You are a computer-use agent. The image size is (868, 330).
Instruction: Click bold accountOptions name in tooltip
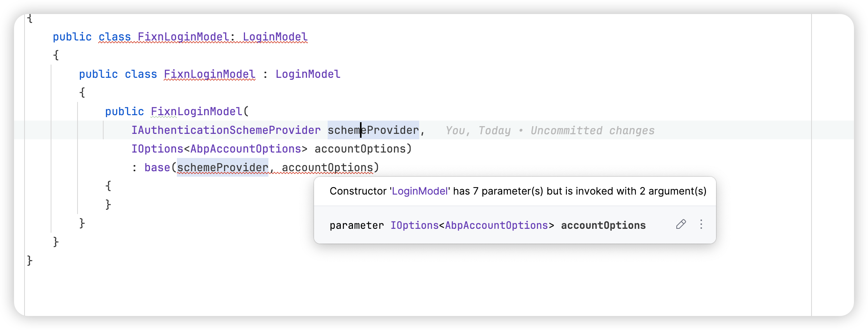[603, 225]
